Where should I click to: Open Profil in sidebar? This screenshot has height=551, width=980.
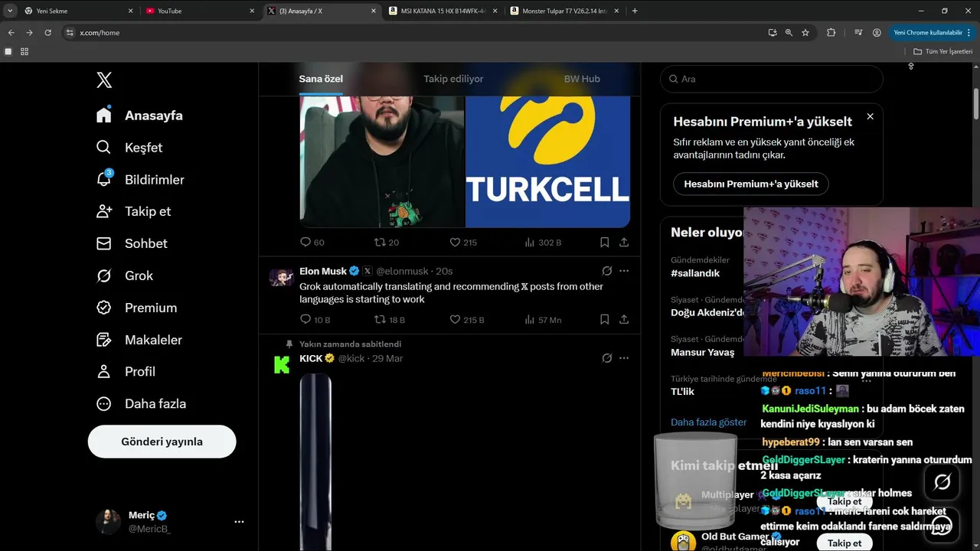pos(126,371)
